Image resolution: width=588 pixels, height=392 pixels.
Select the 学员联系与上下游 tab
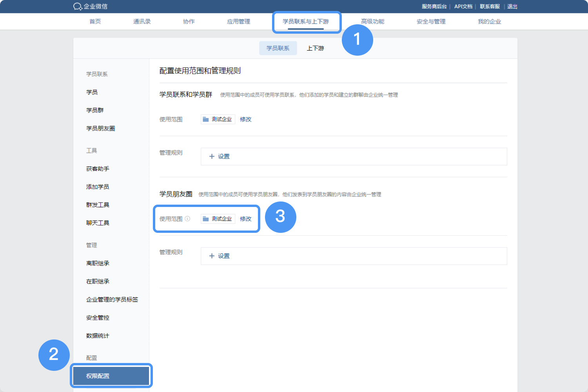pos(306,22)
